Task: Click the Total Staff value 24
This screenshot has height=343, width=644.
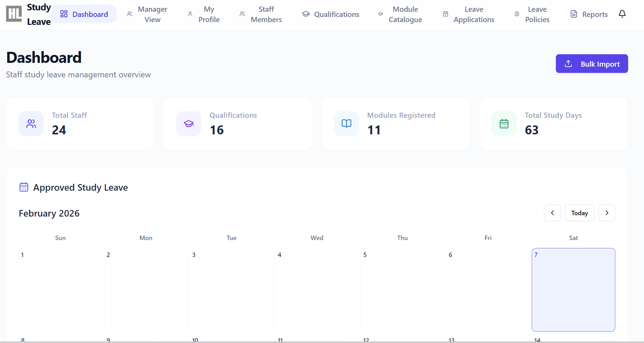Action: 59,130
